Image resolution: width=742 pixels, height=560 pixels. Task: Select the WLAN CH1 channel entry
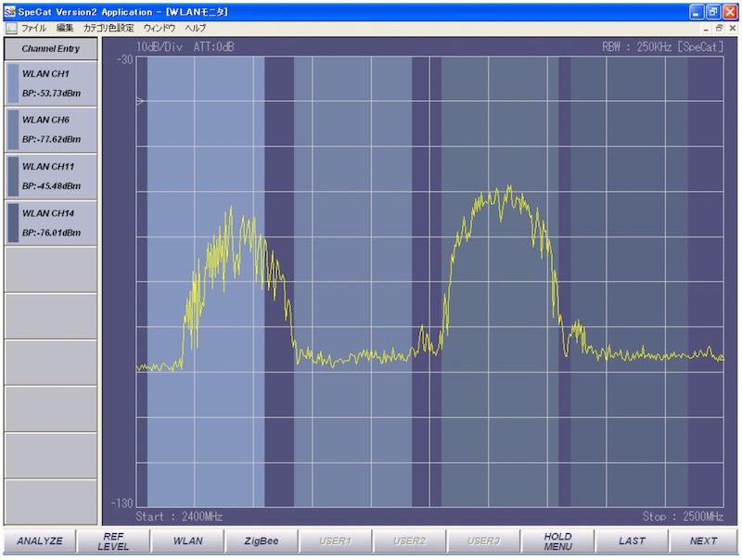(51, 83)
